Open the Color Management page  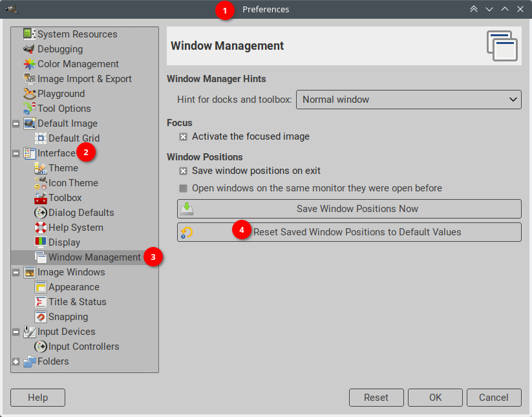[78, 64]
